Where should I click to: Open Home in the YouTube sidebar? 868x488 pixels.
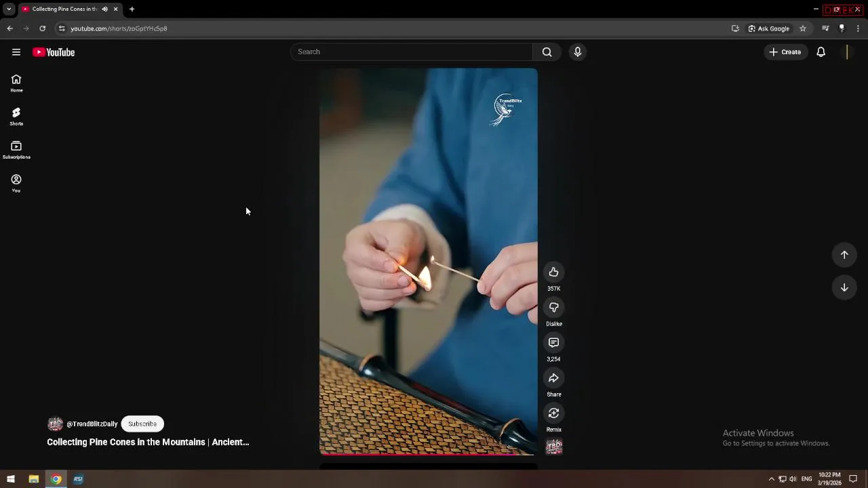pyautogui.click(x=16, y=83)
